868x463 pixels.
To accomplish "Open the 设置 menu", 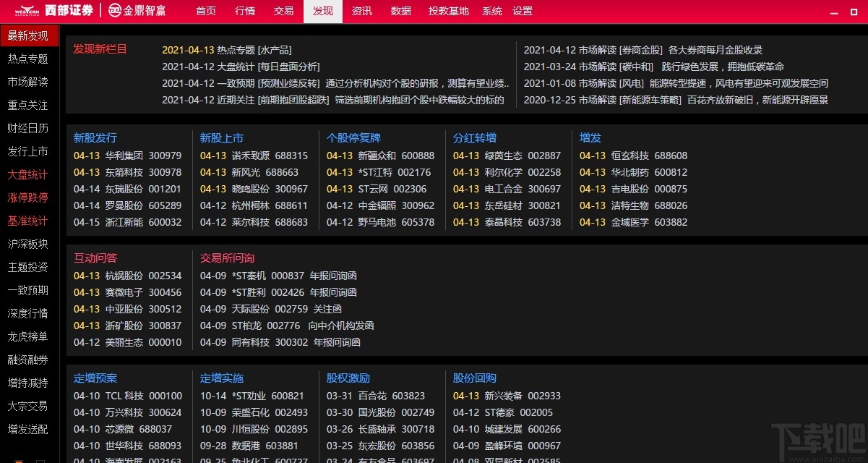I will 523,11.
